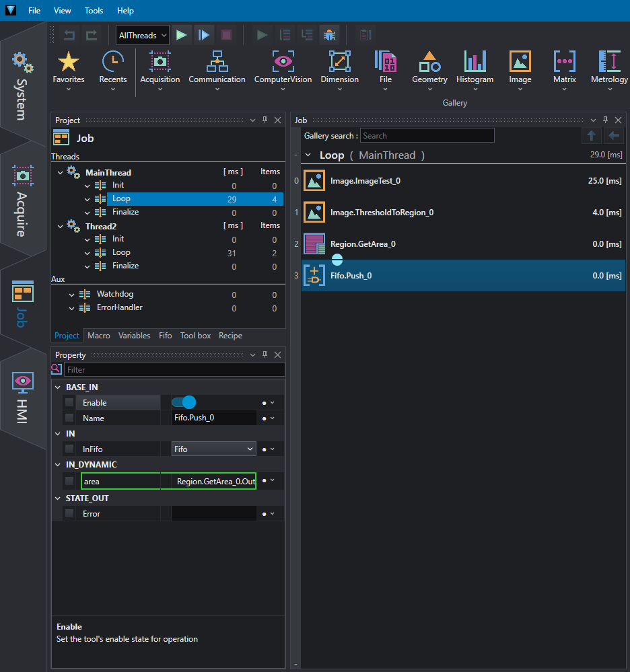
Task: Tick the checkbox beside area property
Action: tap(69, 481)
